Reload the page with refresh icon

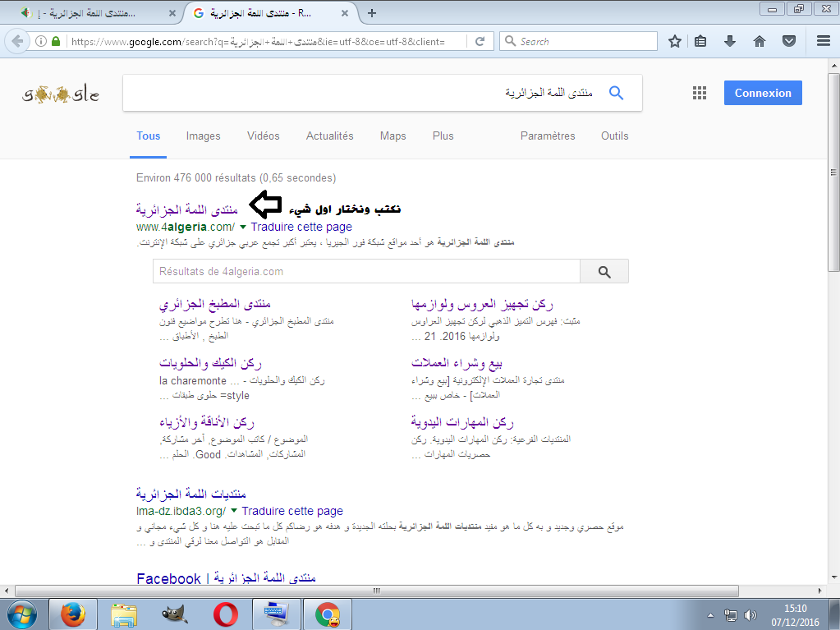480,41
